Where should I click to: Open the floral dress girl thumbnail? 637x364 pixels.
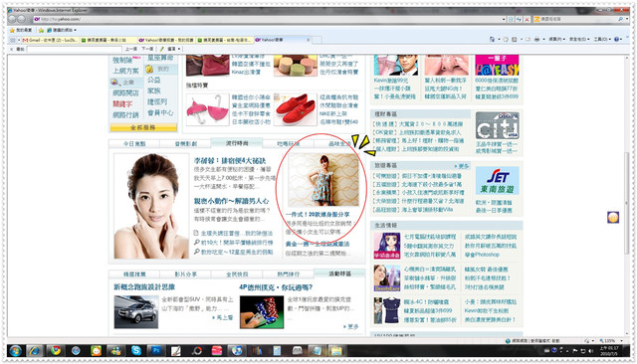323,180
